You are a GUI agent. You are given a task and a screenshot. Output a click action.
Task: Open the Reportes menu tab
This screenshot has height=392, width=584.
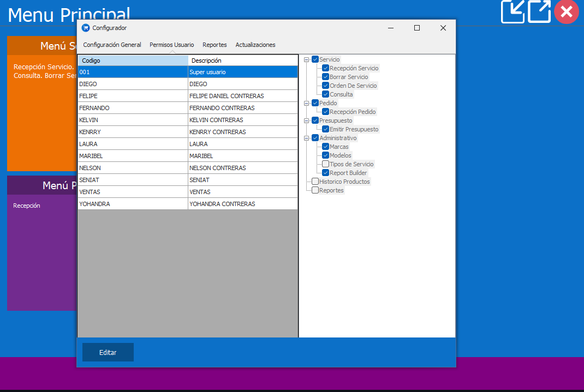pyautogui.click(x=214, y=45)
